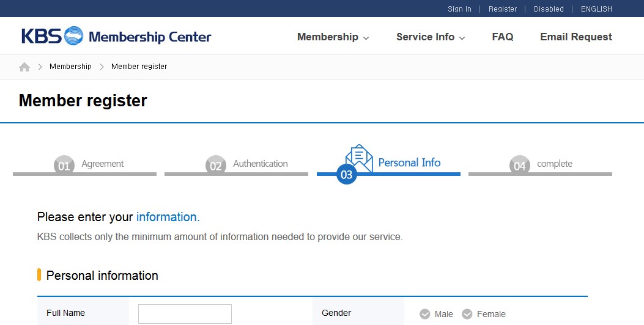Click the step 03 Personal Info circle
The height and width of the screenshot is (325, 644).
tap(347, 174)
